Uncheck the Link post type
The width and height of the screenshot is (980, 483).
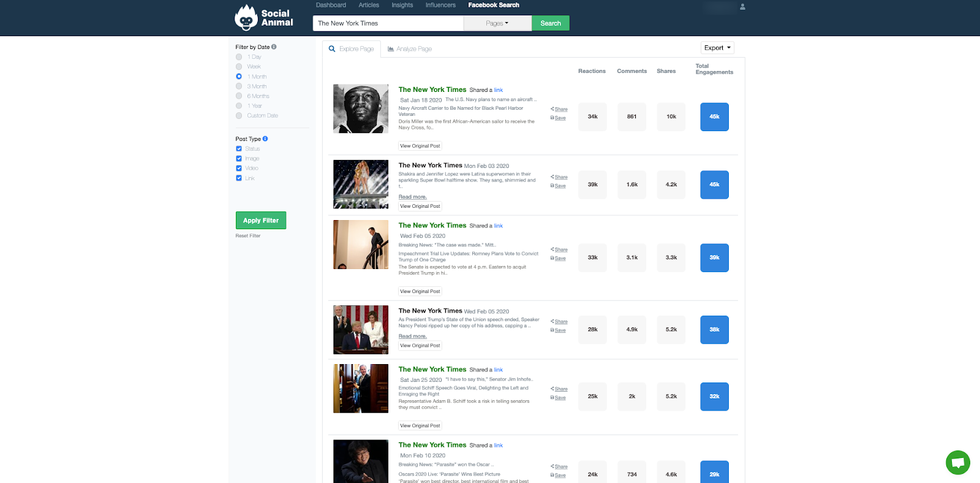point(239,178)
